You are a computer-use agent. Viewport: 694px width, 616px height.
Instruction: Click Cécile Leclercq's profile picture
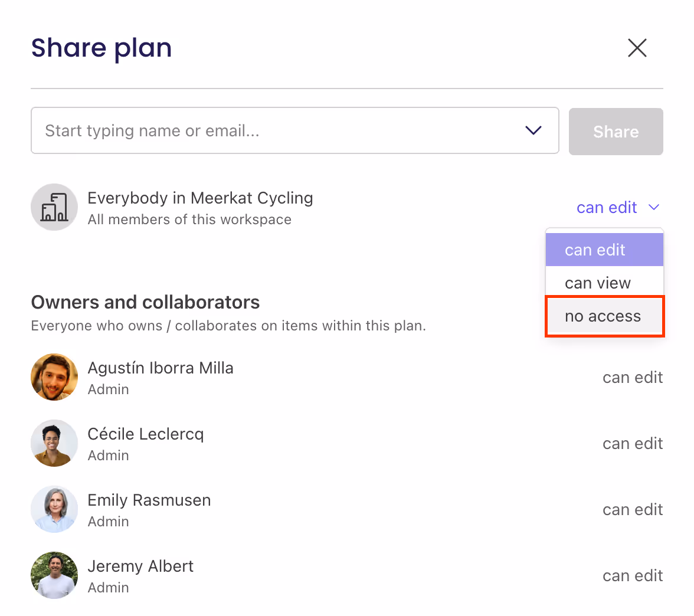(x=54, y=443)
